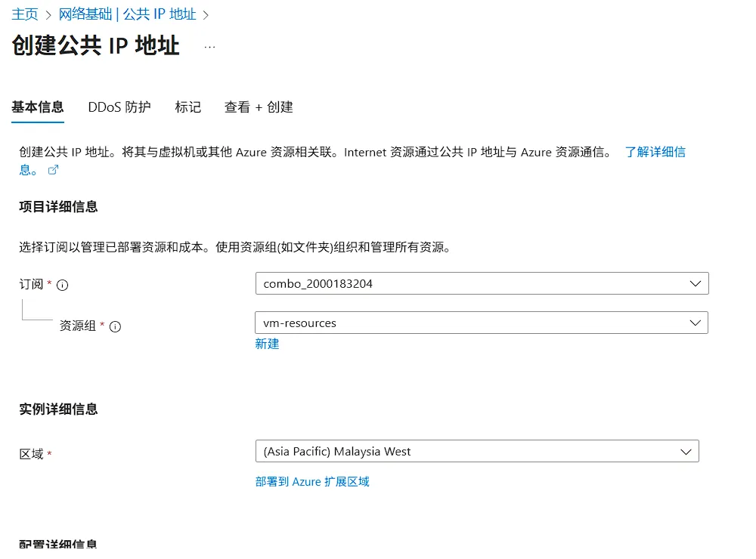Image resolution: width=756 pixels, height=559 pixels.
Task: Click the info icon beside 订阅 label
Action: point(61,285)
